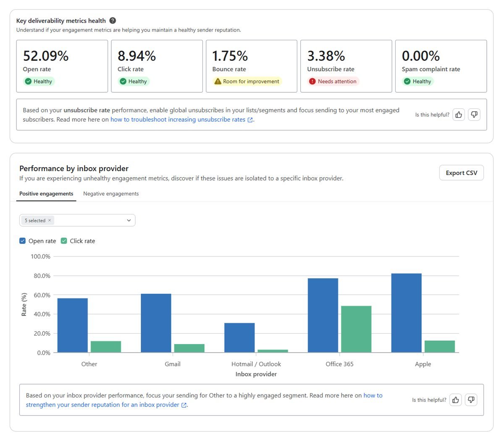Remove the '5 selected' chip via its x
The width and height of the screenshot is (504, 442).
(x=50, y=220)
